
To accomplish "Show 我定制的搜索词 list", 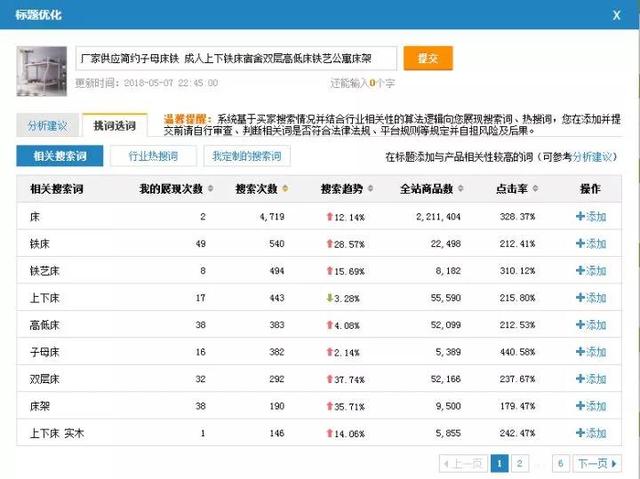I will click(x=246, y=156).
